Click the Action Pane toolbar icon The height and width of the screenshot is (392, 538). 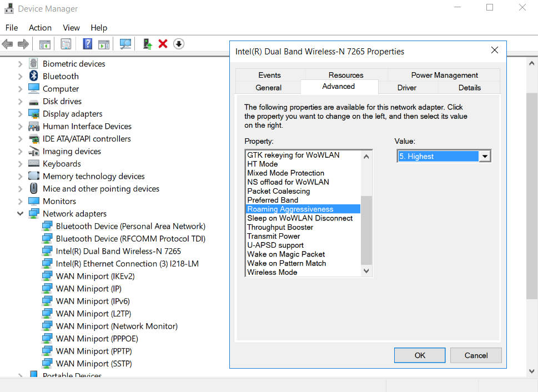click(104, 44)
